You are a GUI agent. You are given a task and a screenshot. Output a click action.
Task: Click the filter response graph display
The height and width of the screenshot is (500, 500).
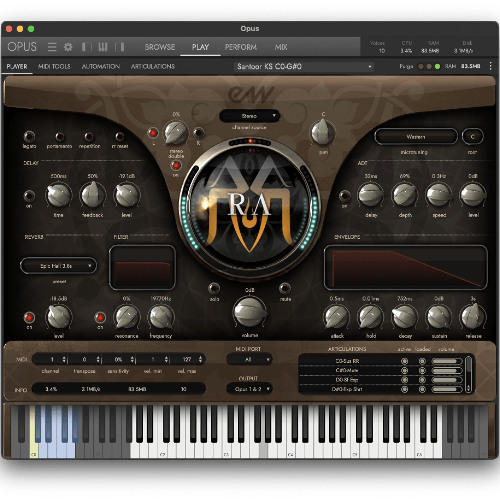coord(142,267)
